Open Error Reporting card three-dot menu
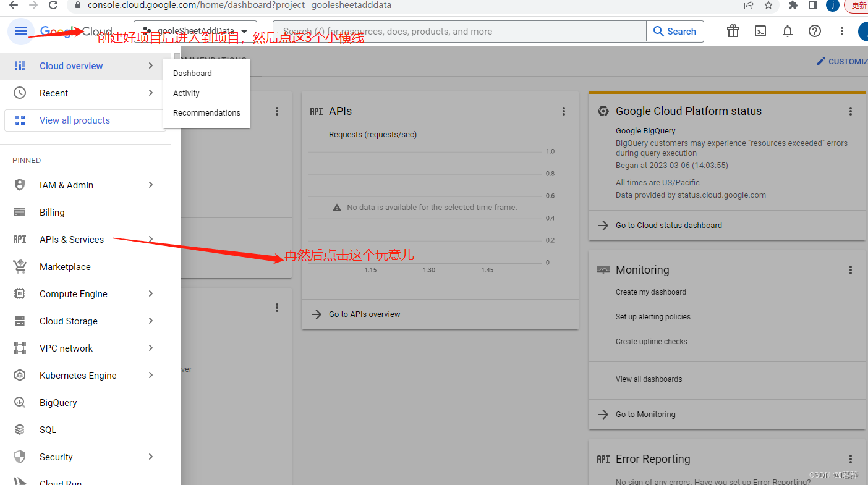 point(851,459)
